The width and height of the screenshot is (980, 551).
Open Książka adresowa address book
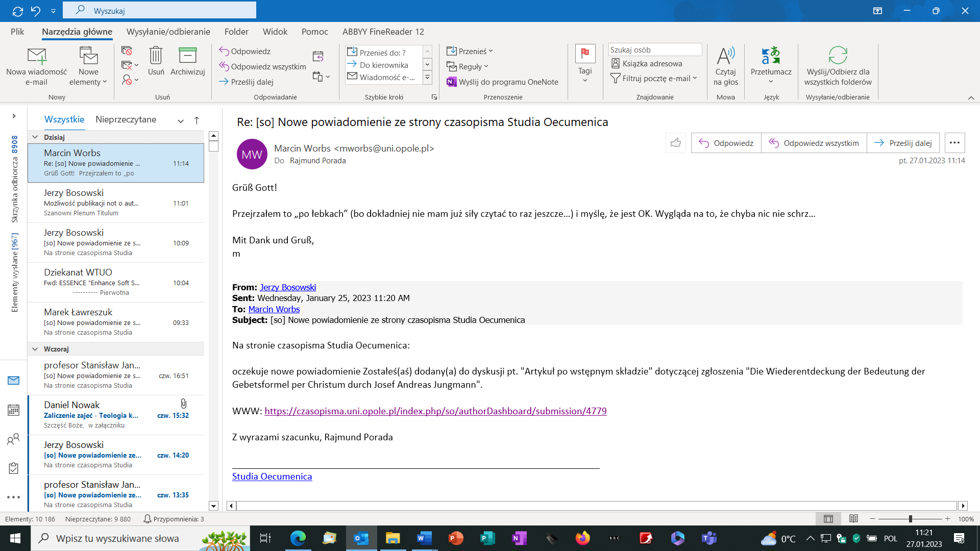(646, 64)
